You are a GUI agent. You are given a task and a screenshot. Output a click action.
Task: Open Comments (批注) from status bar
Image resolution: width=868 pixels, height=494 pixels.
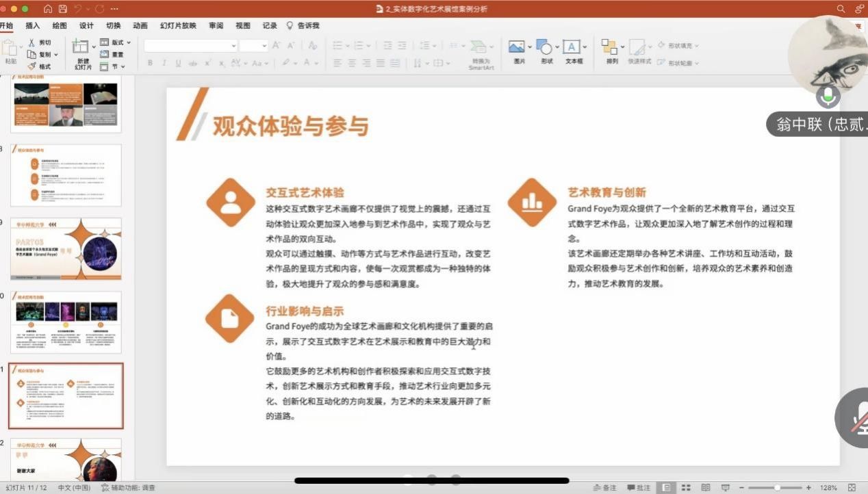(639, 488)
